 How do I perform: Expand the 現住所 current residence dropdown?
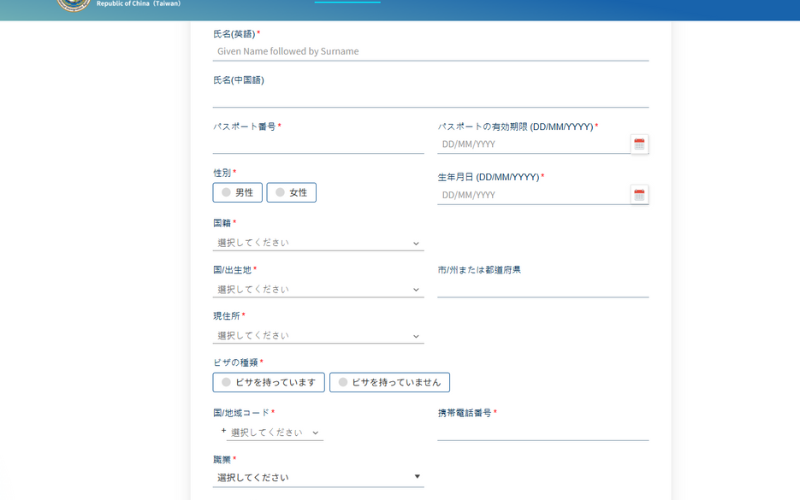tap(318, 336)
